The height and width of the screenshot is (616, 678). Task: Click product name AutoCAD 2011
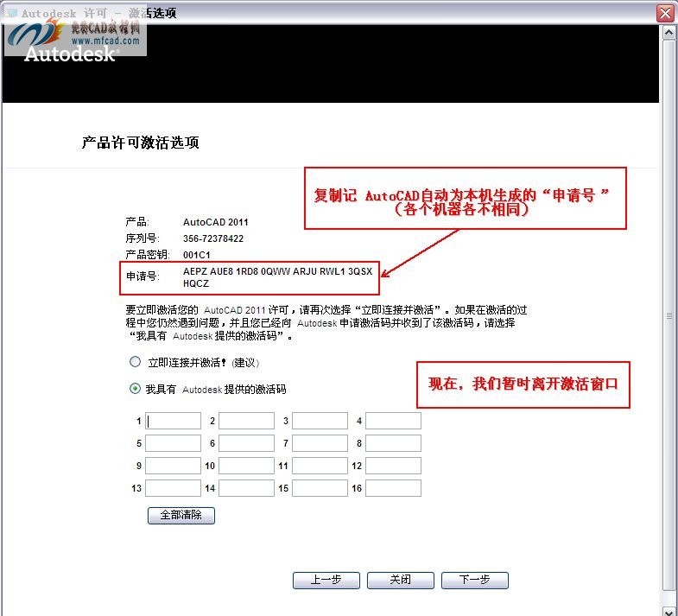point(216,222)
